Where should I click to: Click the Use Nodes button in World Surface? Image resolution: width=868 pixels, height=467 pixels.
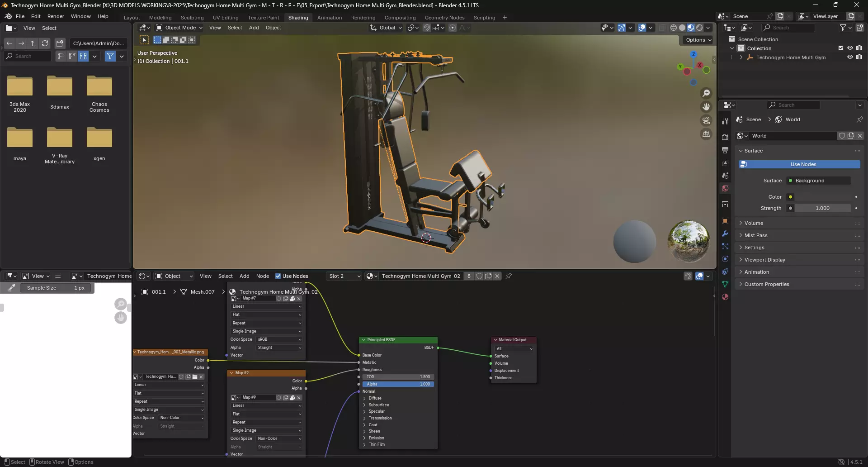(799, 164)
